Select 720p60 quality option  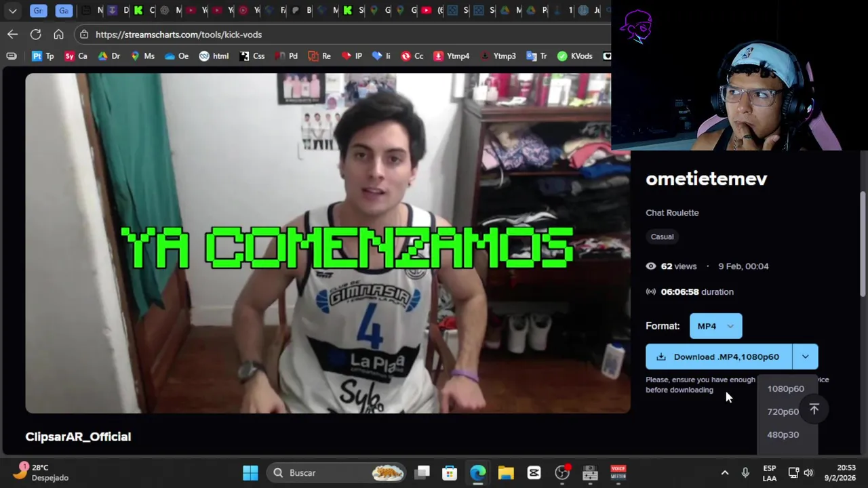click(783, 412)
